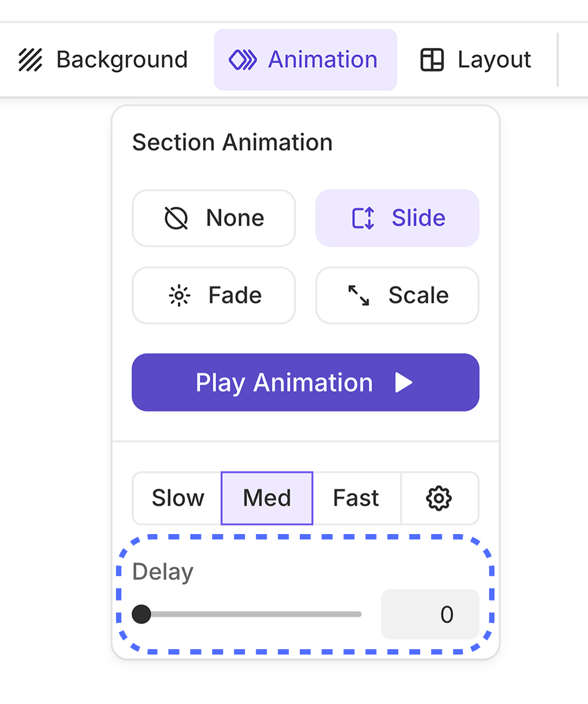The image size is (588, 704).
Task: Click the Delay slider handle
Action: coord(142,614)
